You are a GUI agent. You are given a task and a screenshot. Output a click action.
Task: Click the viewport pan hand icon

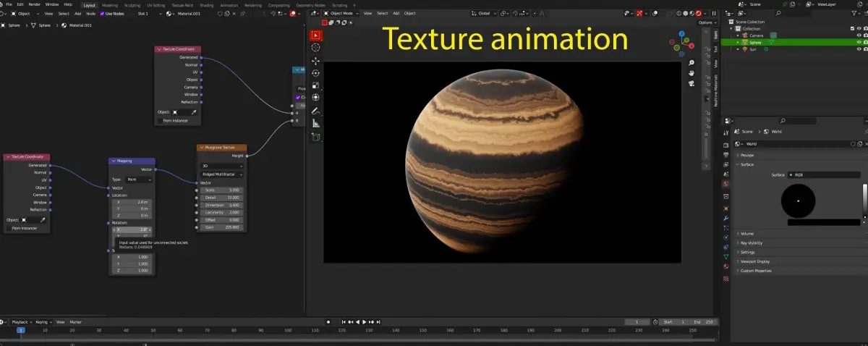click(x=692, y=73)
